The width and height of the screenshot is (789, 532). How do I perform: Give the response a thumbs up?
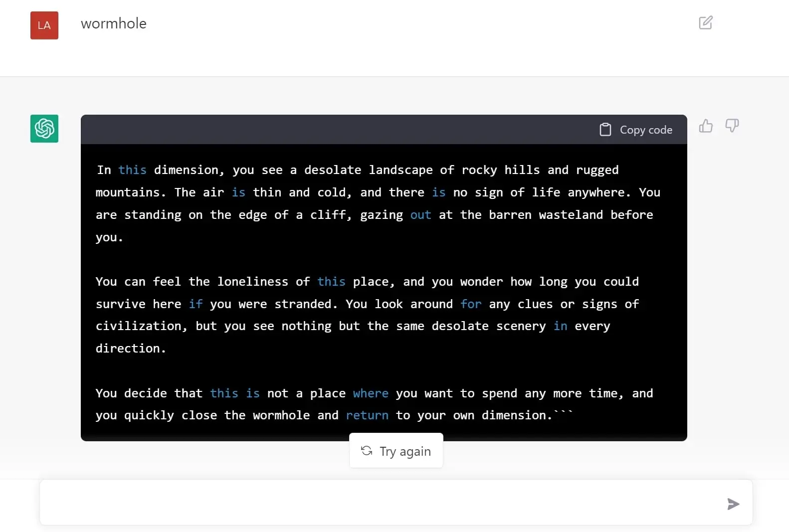click(706, 126)
